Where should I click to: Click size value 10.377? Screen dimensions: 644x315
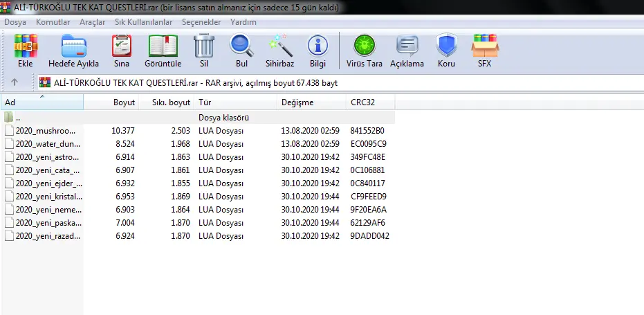point(123,131)
